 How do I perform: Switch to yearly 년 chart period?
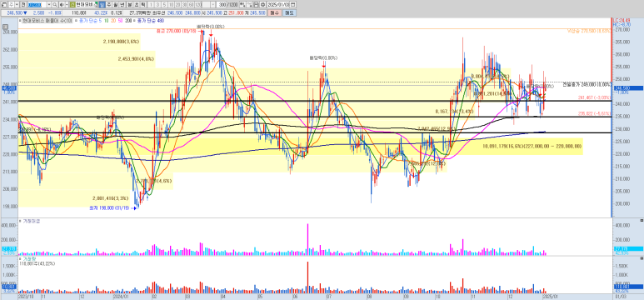click(x=122, y=4)
